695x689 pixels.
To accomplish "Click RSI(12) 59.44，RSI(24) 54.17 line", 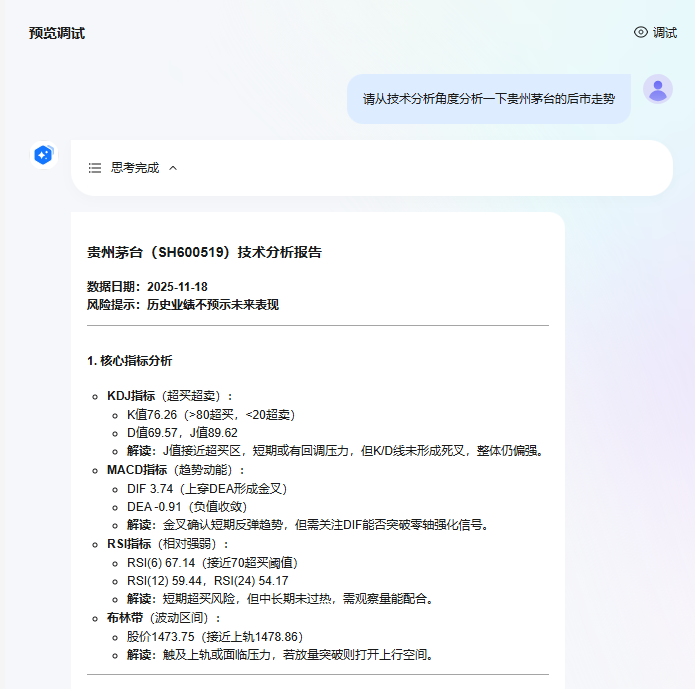I will pyautogui.click(x=208, y=581).
